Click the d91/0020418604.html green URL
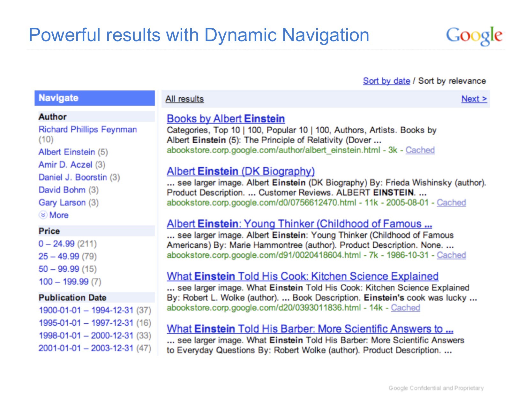This screenshot has width=532, height=399. tap(264, 255)
